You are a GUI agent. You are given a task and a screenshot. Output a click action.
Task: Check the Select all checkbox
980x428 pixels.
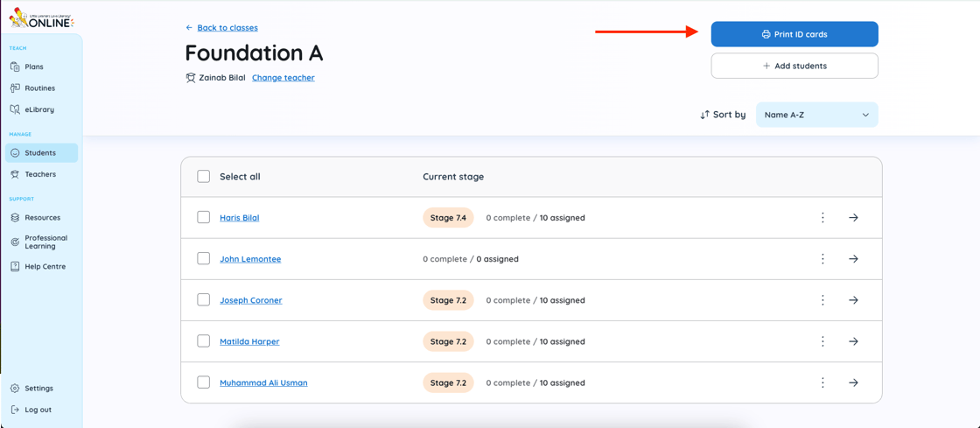[x=204, y=177]
